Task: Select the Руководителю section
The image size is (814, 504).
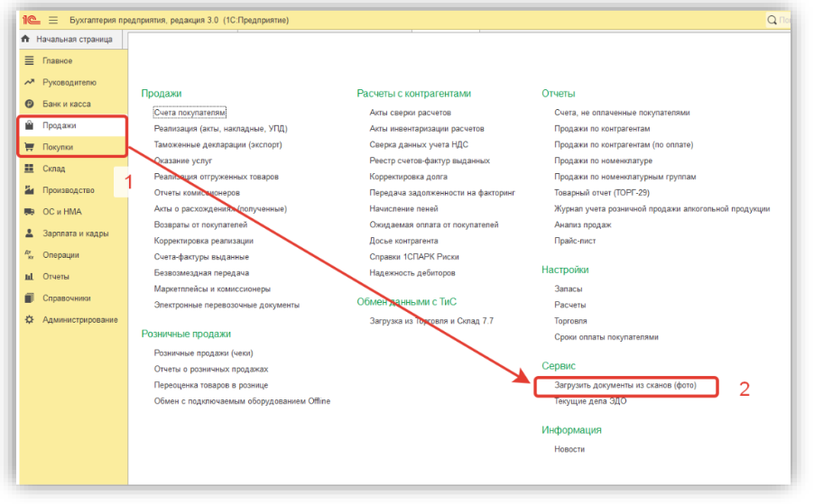Action: point(69,82)
